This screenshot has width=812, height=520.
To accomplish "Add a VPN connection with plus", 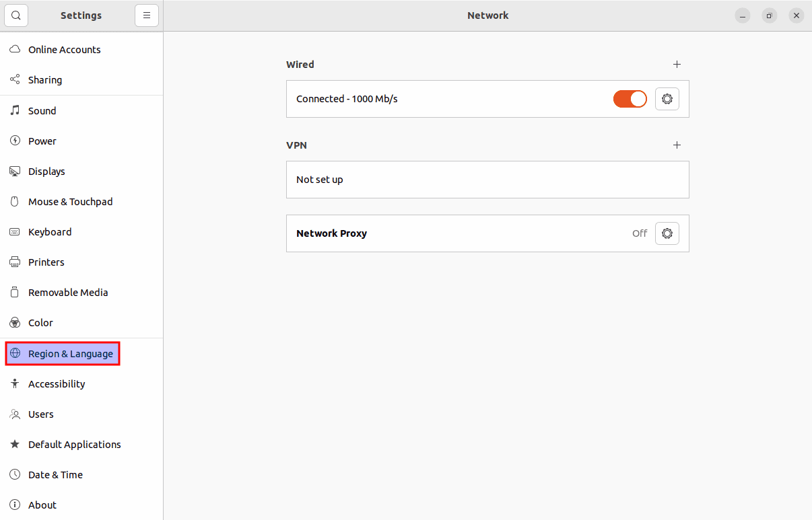I will pyautogui.click(x=677, y=145).
